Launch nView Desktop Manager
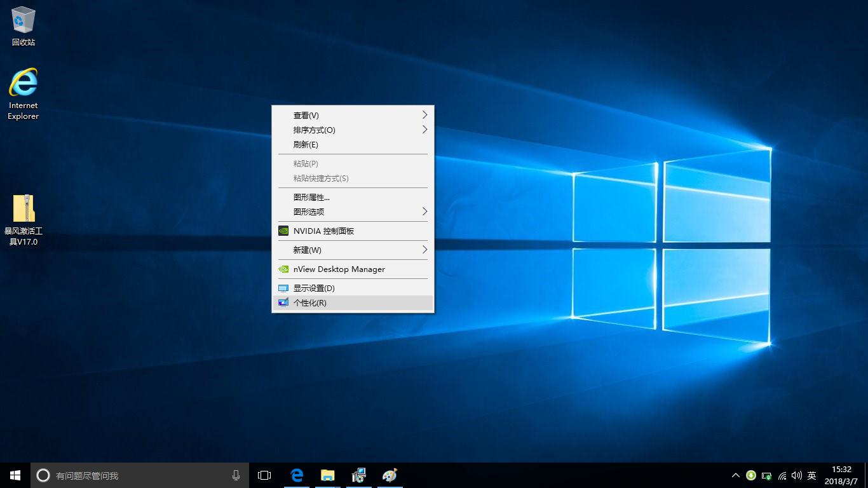Screen dimensions: 868x488 point(339,269)
